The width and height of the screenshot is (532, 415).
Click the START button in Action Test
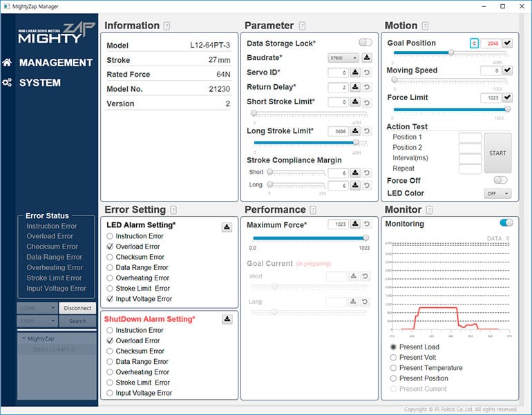pos(497,153)
